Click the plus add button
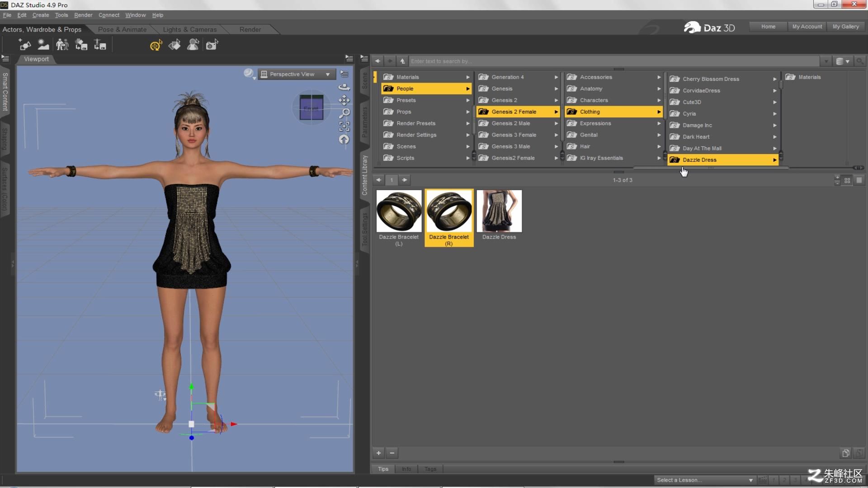 (379, 453)
